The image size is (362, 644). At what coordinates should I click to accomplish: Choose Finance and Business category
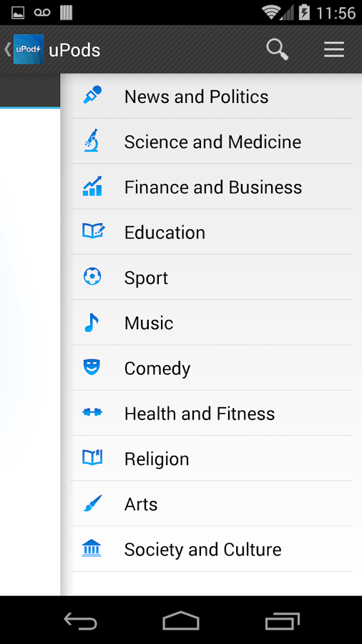[x=211, y=187]
